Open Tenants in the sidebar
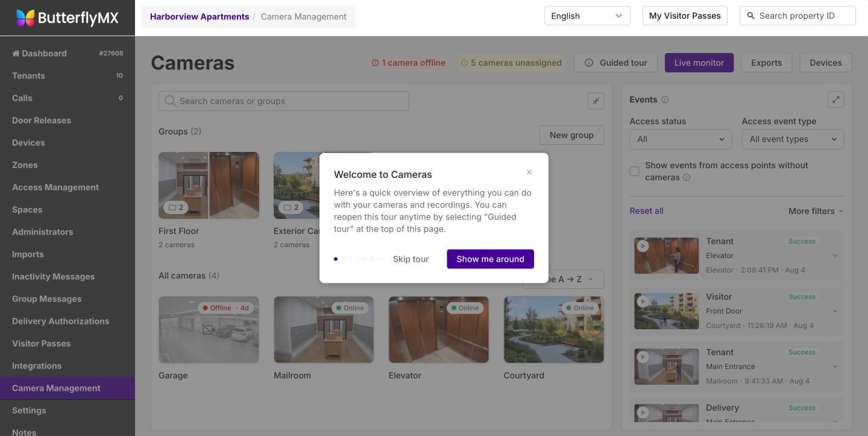The height and width of the screenshot is (436, 868). pyautogui.click(x=68, y=75)
